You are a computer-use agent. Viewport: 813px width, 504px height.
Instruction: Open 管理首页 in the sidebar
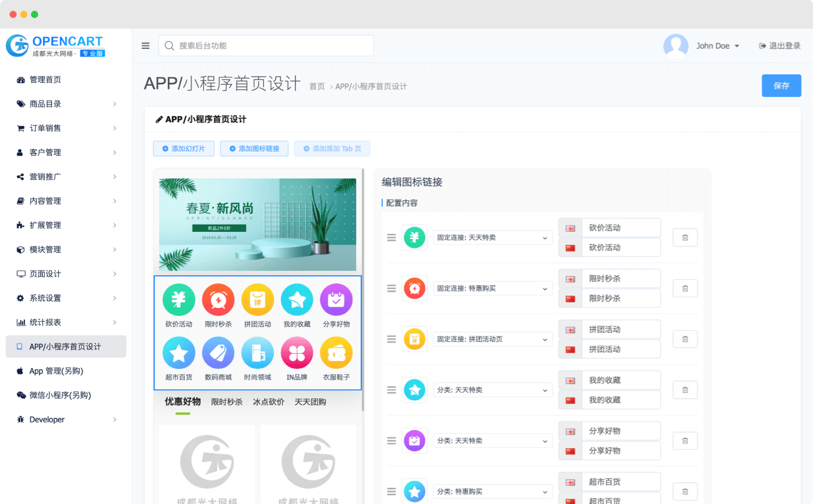coord(45,80)
